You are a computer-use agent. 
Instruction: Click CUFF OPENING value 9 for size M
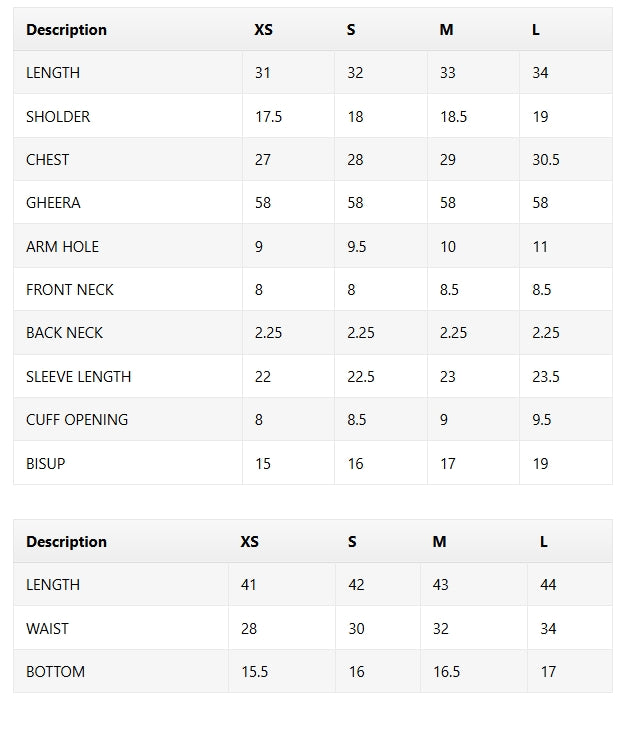coord(444,420)
